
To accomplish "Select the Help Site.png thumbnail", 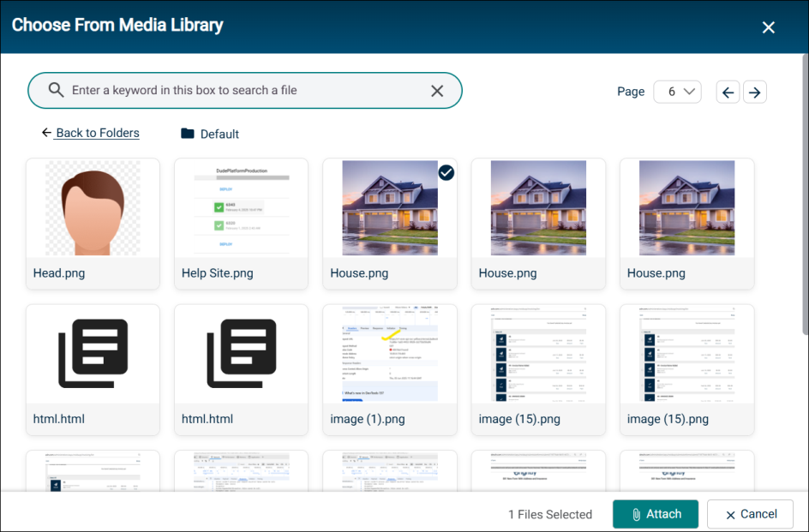I will (242, 208).
